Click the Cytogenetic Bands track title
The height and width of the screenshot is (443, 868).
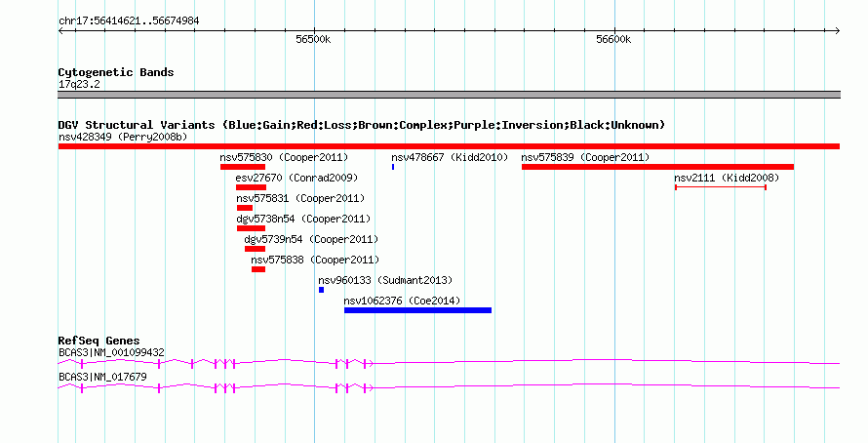coord(116,72)
